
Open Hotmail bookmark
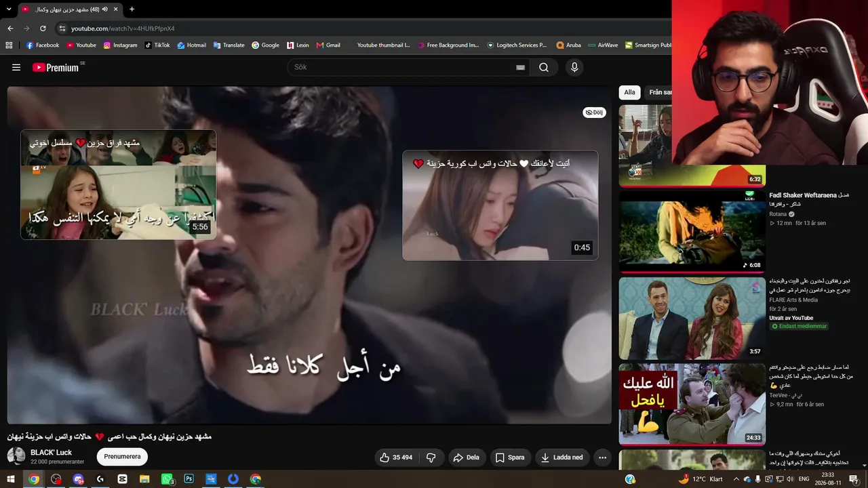click(192, 45)
